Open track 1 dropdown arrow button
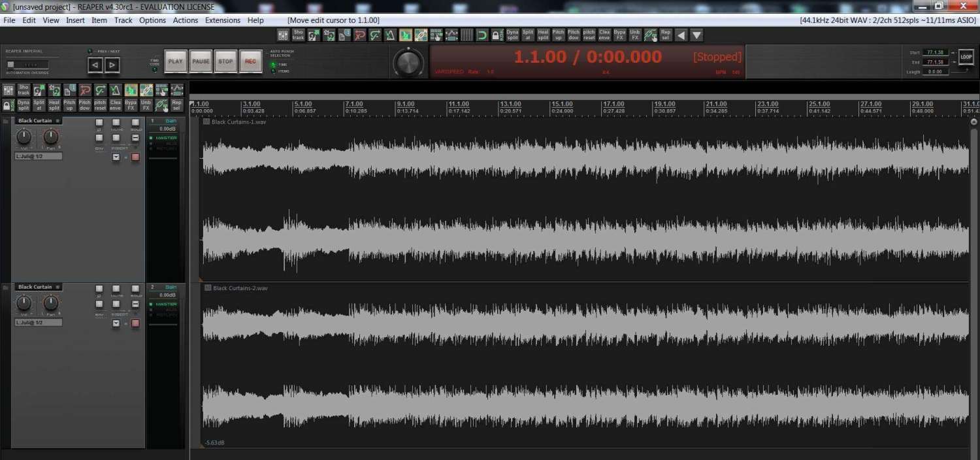Screen dimensions: 980x460 coord(116,157)
